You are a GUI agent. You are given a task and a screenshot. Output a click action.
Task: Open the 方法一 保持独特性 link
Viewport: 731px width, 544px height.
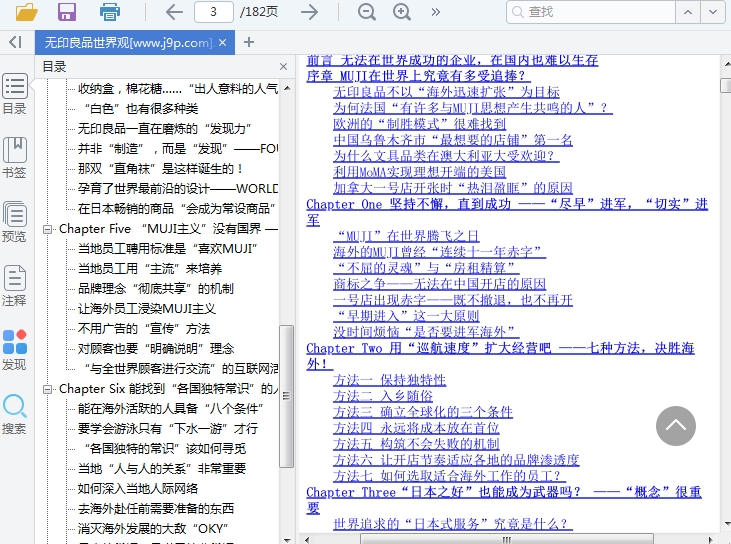point(389,380)
